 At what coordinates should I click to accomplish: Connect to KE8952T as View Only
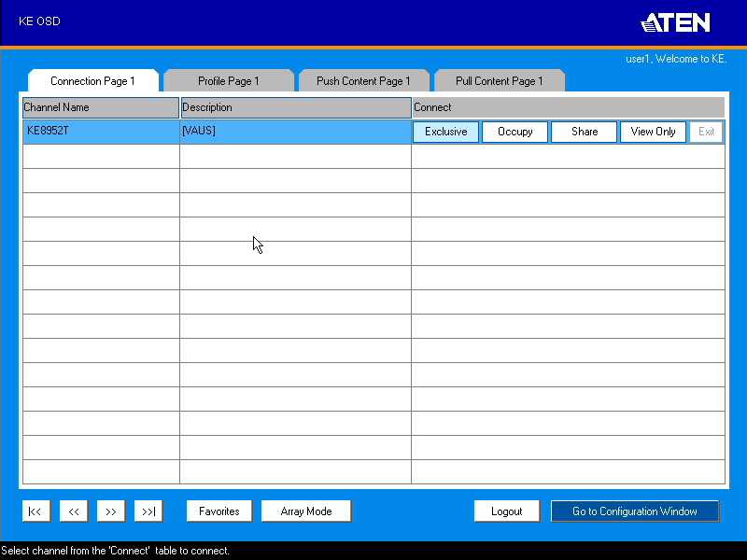pyautogui.click(x=653, y=132)
